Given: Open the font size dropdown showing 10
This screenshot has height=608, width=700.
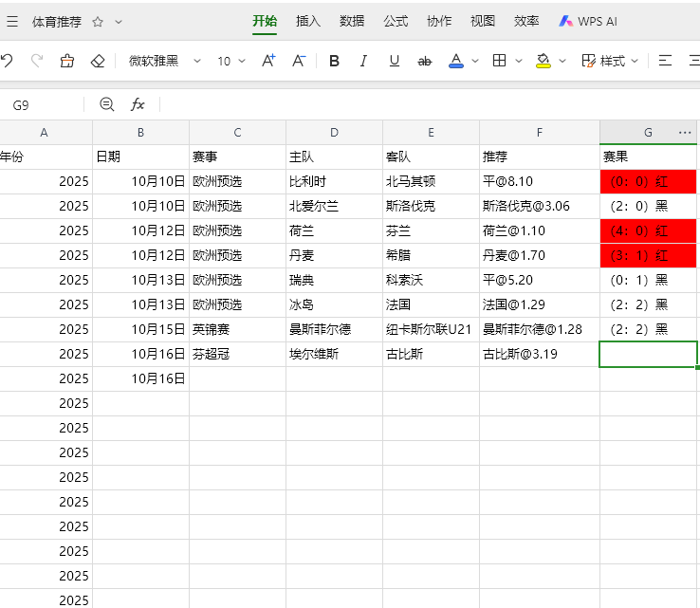Looking at the screenshot, I should pos(231,61).
